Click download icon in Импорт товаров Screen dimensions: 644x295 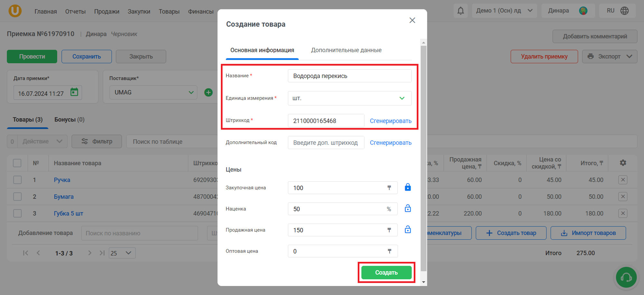click(x=564, y=233)
